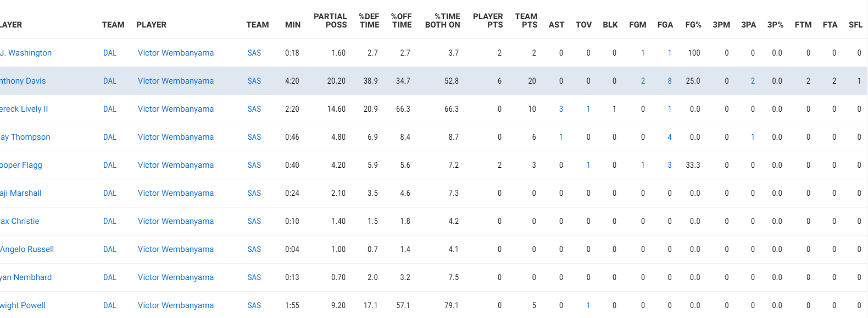The image size is (868, 318).
Task: Click Anthony Davis's FGA value of 8
Action: 670,81
